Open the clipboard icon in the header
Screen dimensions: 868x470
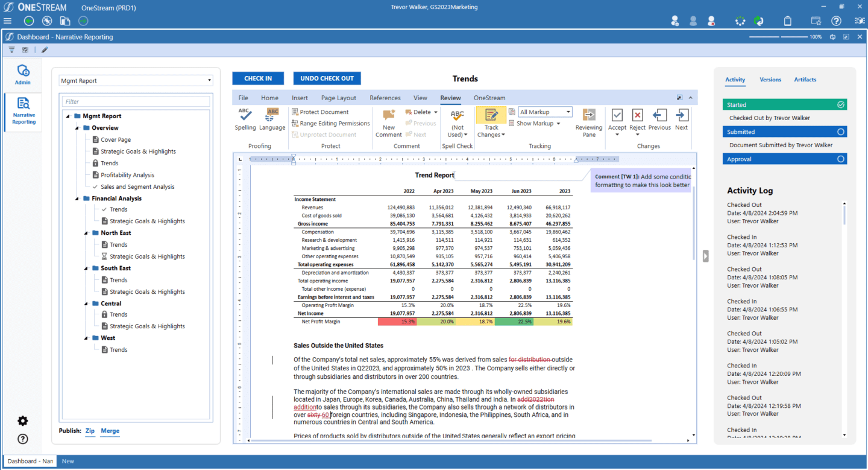(x=788, y=21)
